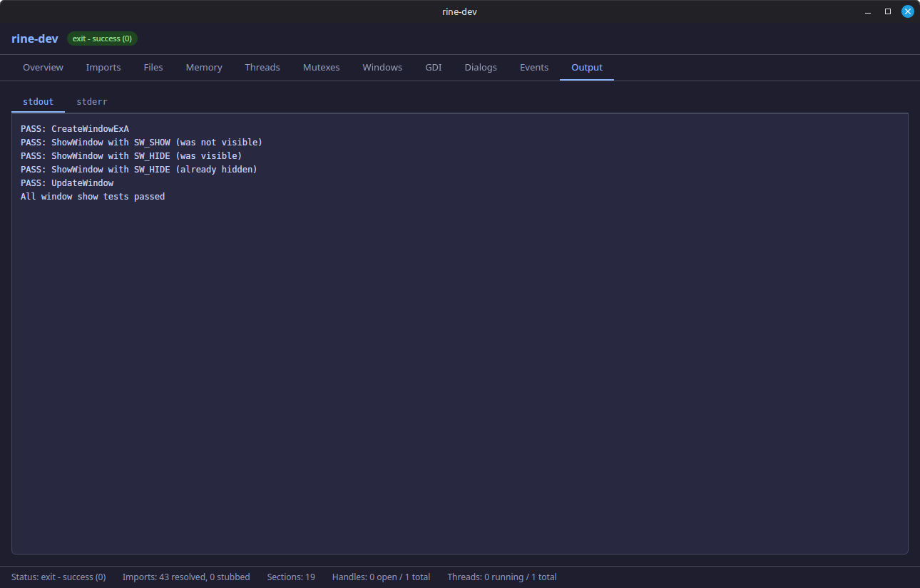920x588 pixels.
Task: Click the Status exit-success indicator
Action: coord(58,577)
